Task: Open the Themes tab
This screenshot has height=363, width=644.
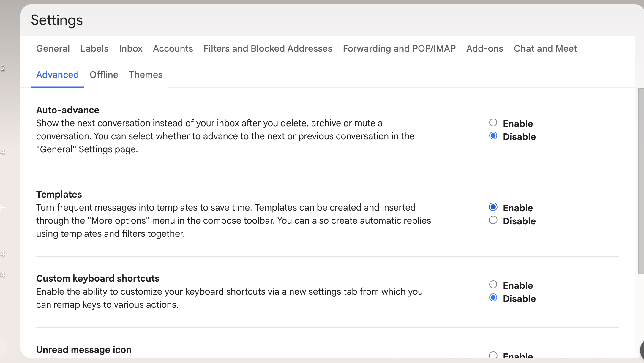Action: pos(146,75)
